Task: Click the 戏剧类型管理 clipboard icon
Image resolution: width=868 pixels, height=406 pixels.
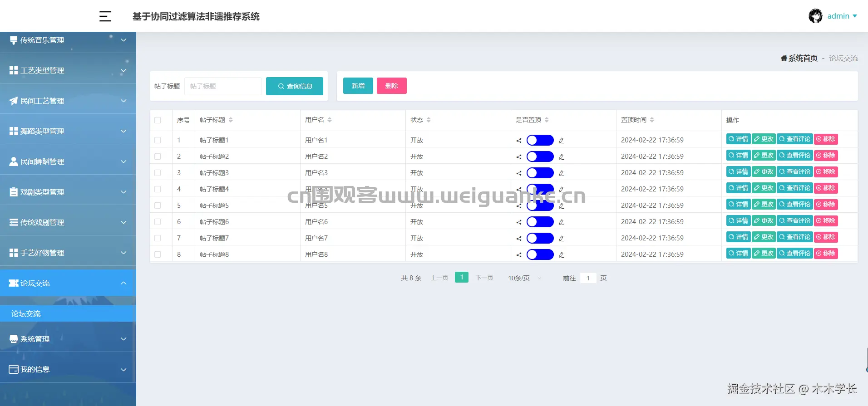Action: pyautogui.click(x=14, y=192)
